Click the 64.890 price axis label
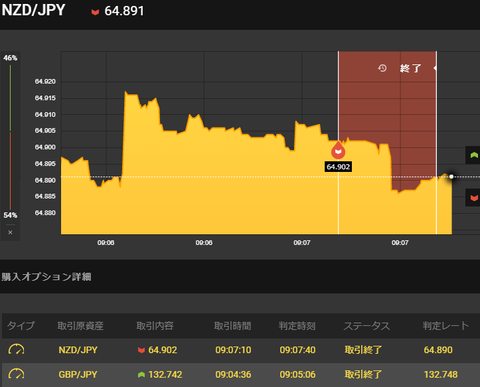480x387 pixels. 45,180
